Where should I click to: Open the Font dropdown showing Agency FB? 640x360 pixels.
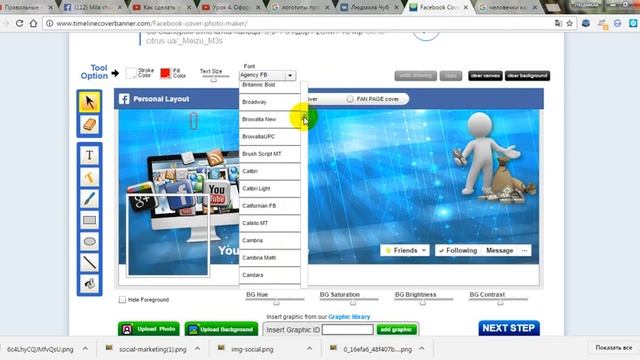coord(267,75)
